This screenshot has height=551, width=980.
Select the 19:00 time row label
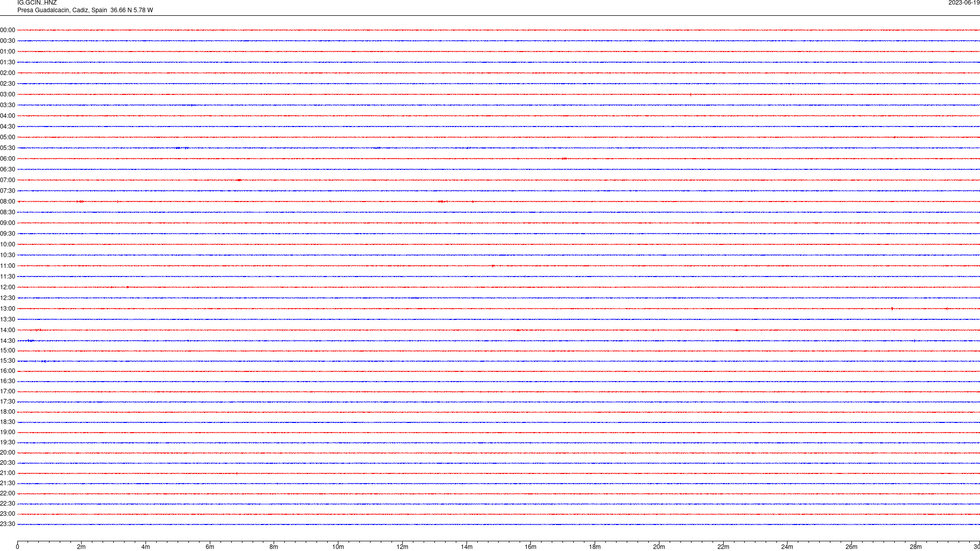[x=8, y=432]
